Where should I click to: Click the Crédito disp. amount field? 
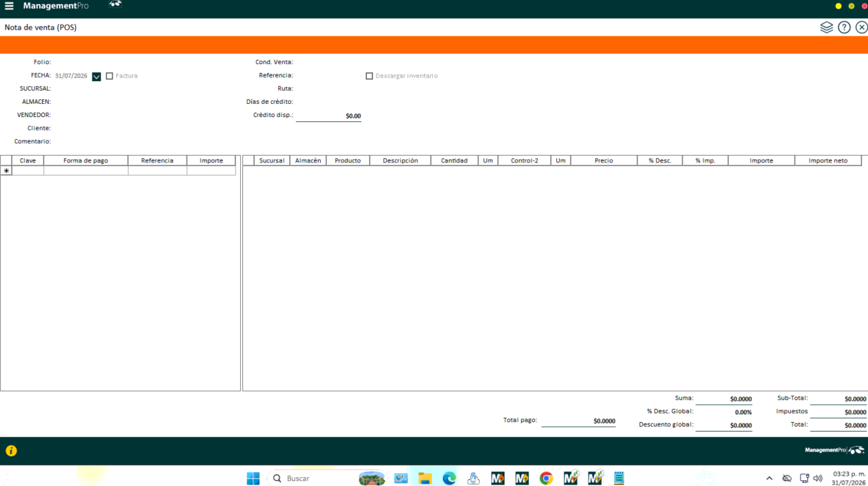328,116
